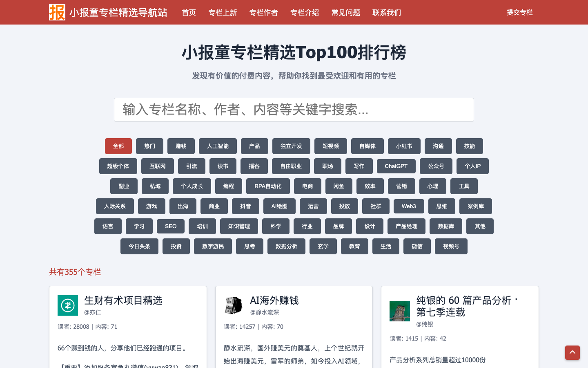Open the 专栏作者 navigation item
The height and width of the screenshot is (368, 588).
click(x=263, y=12)
